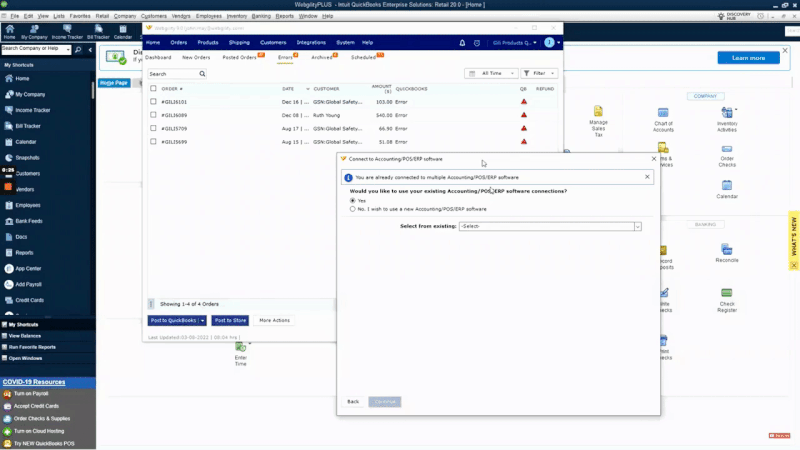Switch to Archived tab
The height and width of the screenshot is (450, 800).
(323, 57)
